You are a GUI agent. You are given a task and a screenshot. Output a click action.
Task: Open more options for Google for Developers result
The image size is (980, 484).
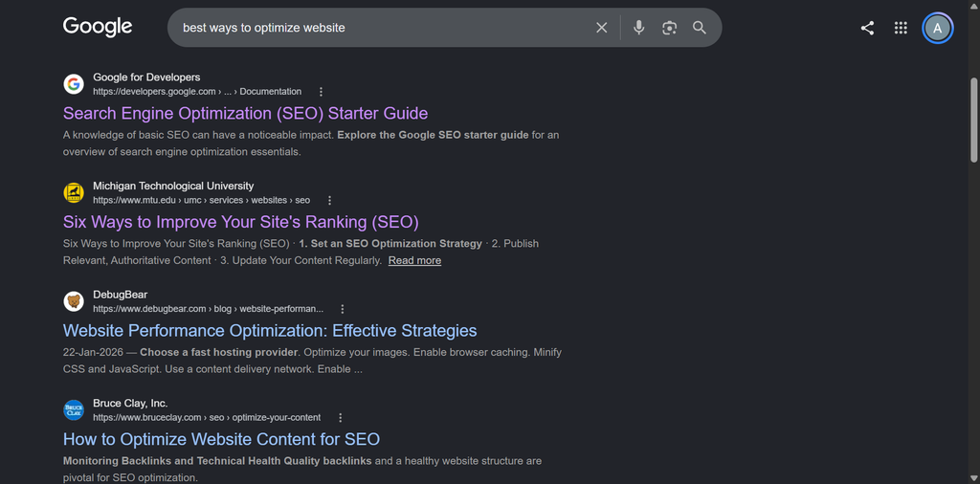pyautogui.click(x=322, y=92)
